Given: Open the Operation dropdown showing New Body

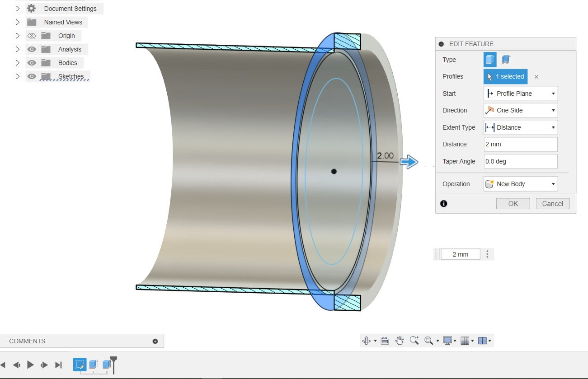Looking at the screenshot, I should click(521, 184).
